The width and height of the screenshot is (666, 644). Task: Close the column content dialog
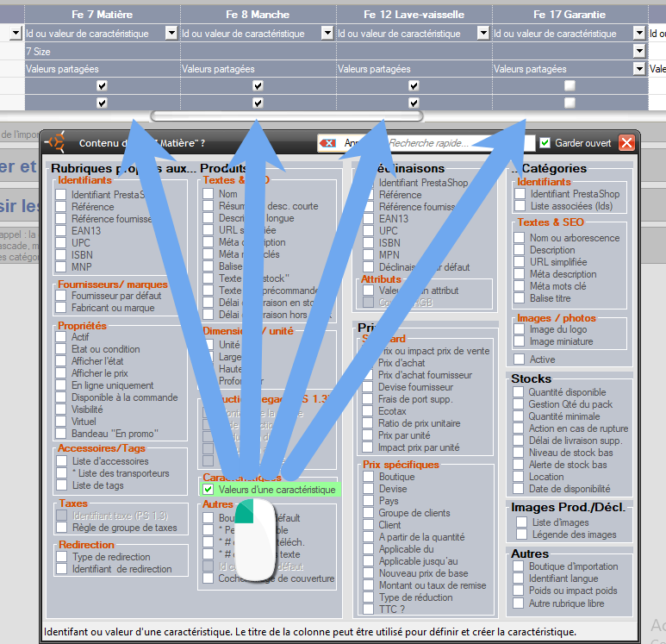pos(627,143)
